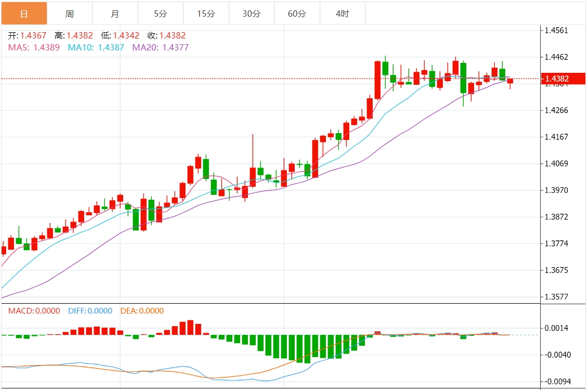The image size is (588, 390).
Task: Switch to the 5分 timeframe tab
Action: coord(161,14)
